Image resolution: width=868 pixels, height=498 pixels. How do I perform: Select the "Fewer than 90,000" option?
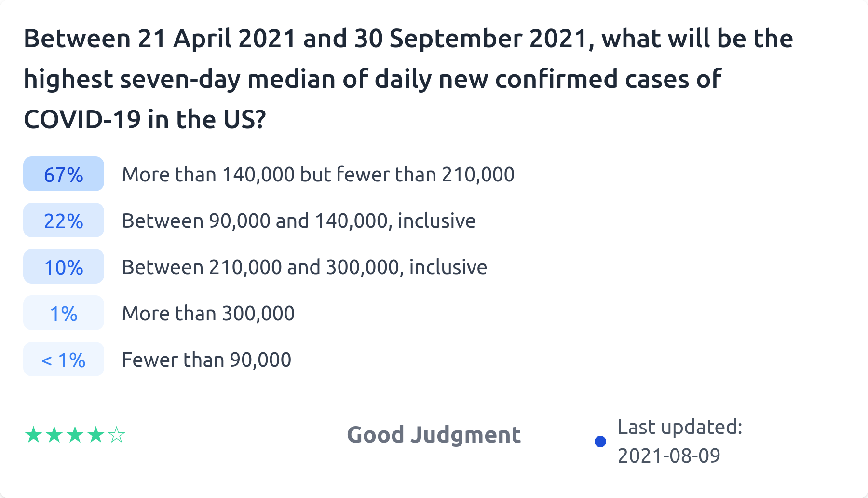(x=206, y=360)
